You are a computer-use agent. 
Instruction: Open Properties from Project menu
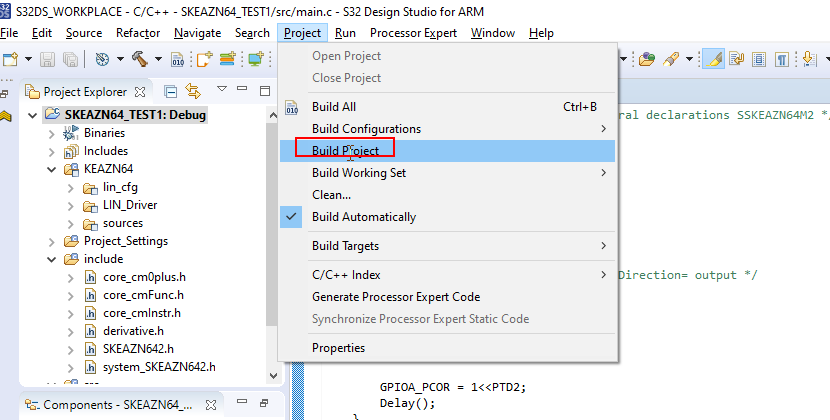447,348
